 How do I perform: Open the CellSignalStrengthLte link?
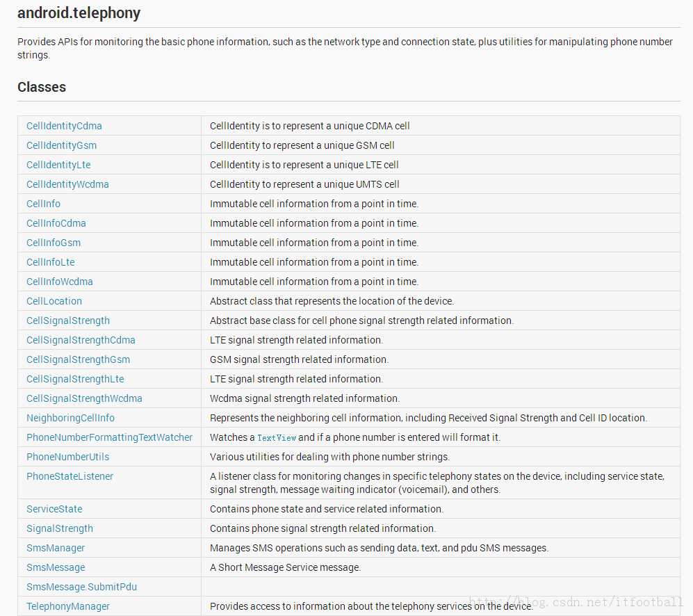point(75,379)
